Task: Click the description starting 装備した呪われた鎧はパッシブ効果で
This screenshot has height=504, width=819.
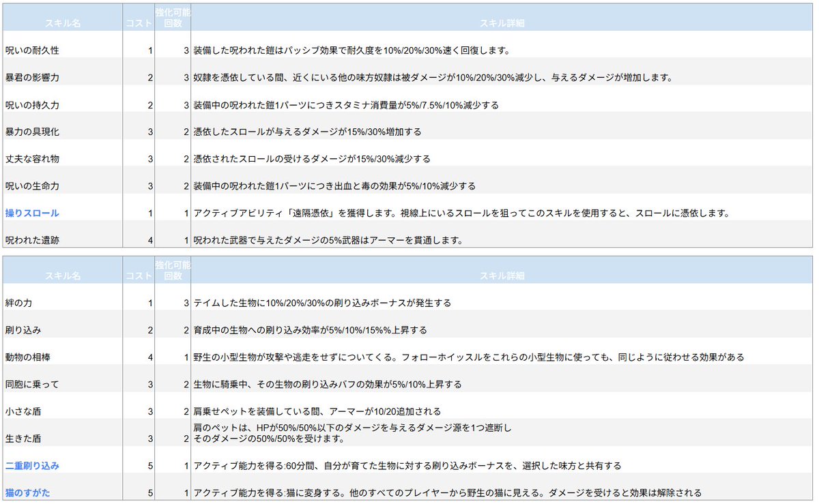Action: [x=352, y=51]
